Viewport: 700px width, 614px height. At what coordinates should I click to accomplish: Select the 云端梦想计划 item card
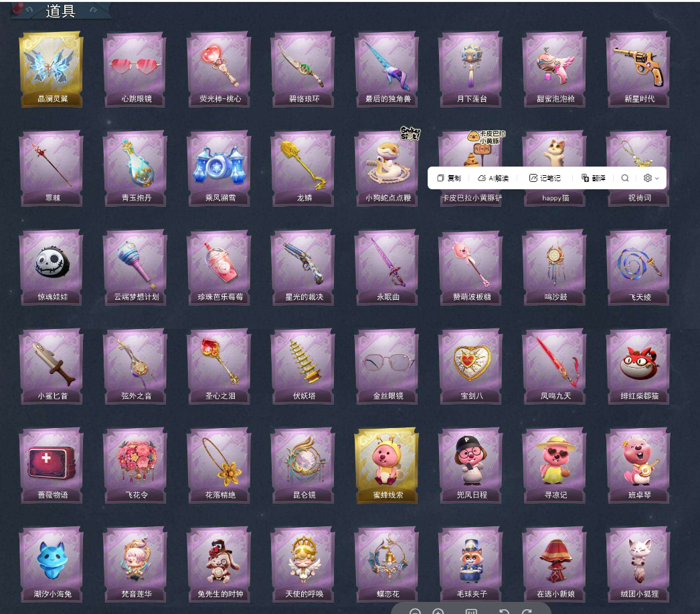(x=135, y=268)
